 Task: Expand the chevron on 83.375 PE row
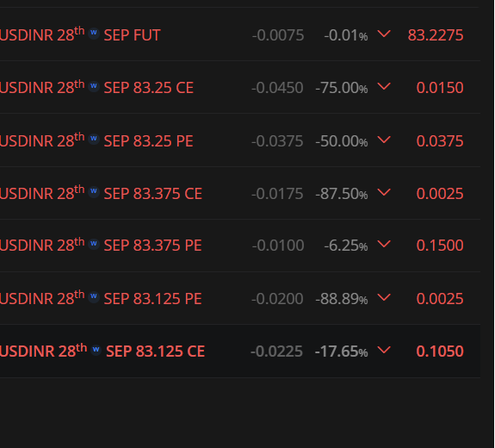pos(384,244)
